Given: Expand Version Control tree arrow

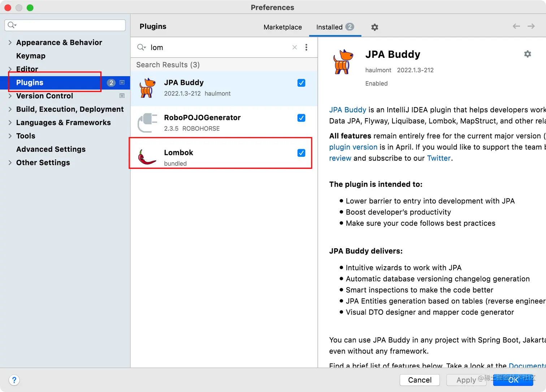Looking at the screenshot, I should point(10,96).
